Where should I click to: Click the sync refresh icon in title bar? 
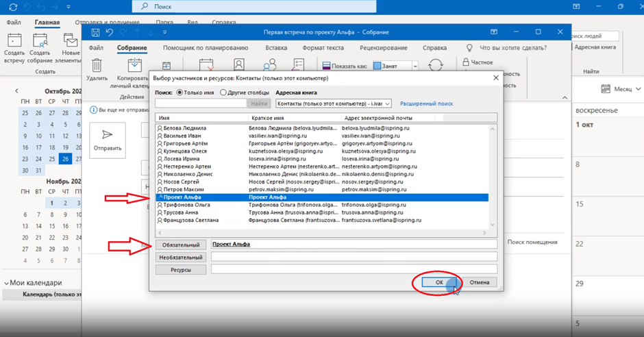tap(12, 6)
